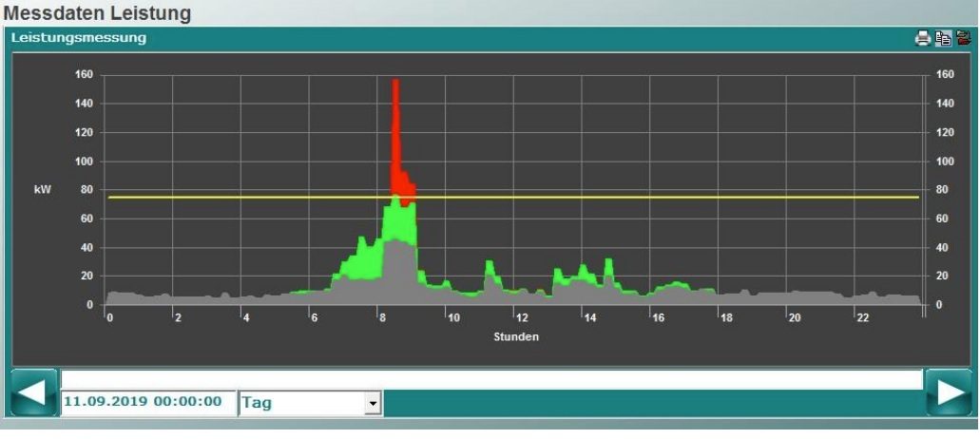Click the kW y-axis label

(x=43, y=190)
